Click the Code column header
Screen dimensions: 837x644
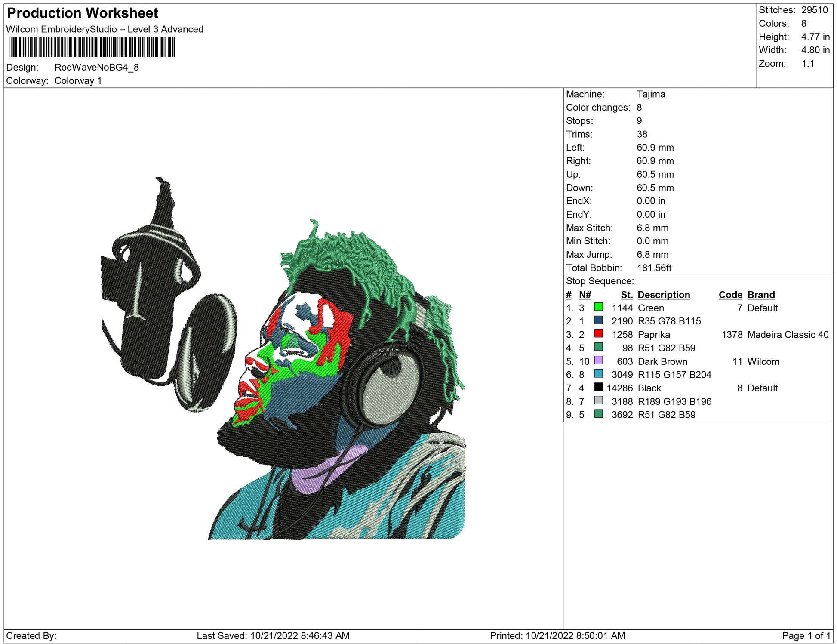[x=730, y=295]
